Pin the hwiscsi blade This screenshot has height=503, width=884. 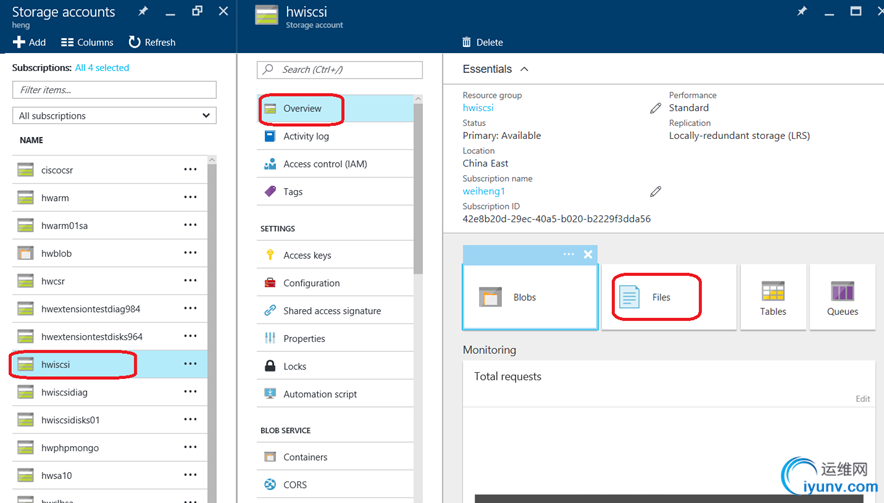802,11
